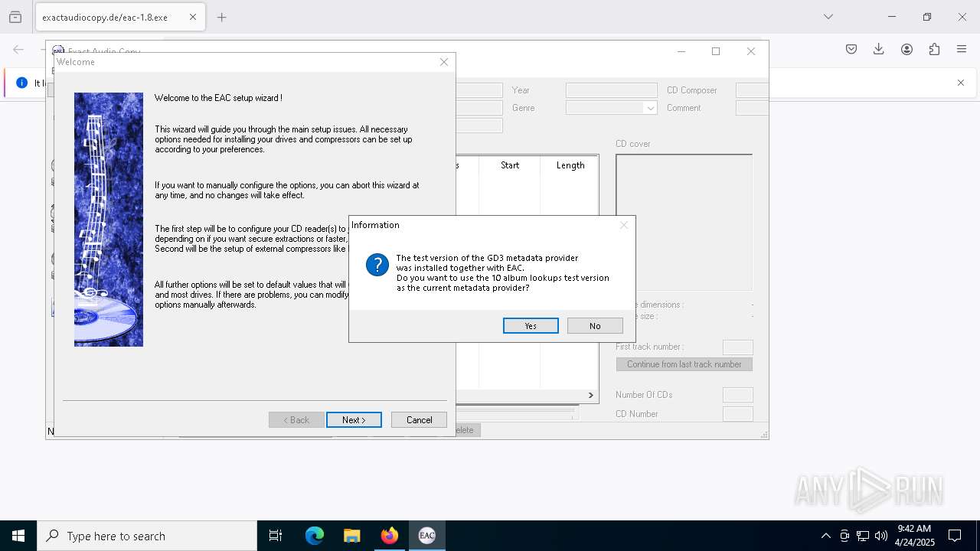Launch Microsoft Edge from taskbar
Screen dimensions: 980x551
315,536
